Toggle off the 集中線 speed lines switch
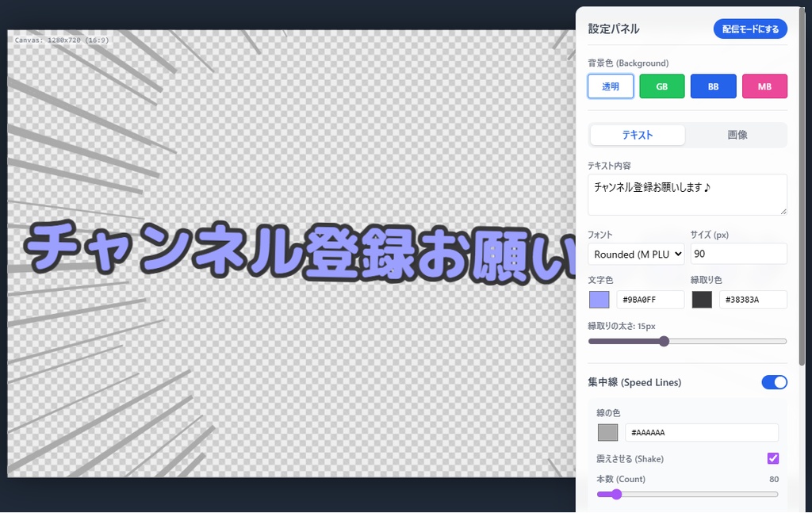Image resolution: width=812 pixels, height=513 pixels. tap(774, 382)
